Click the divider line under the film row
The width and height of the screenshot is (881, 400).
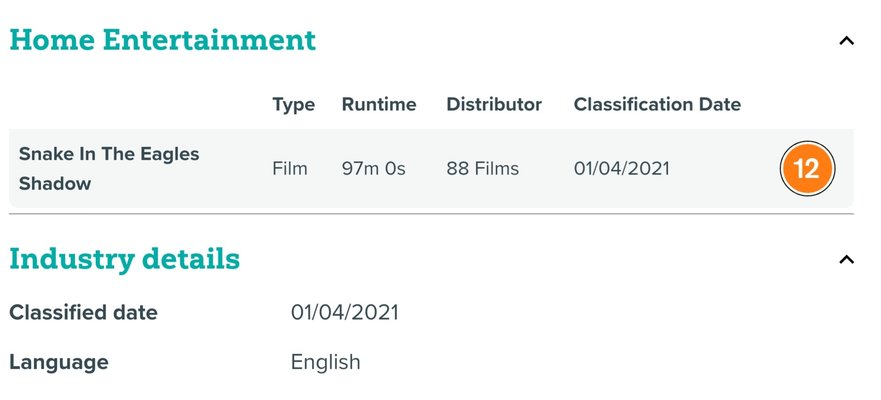[x=431, y=214]
